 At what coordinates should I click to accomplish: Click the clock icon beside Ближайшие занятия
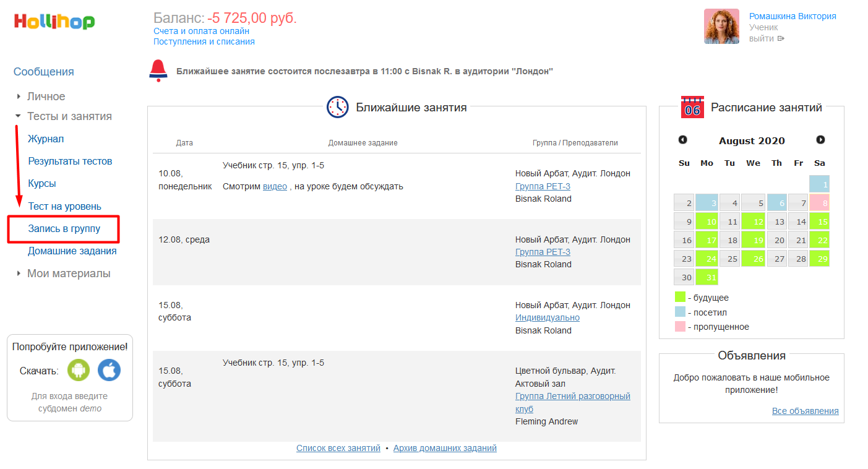338,107
